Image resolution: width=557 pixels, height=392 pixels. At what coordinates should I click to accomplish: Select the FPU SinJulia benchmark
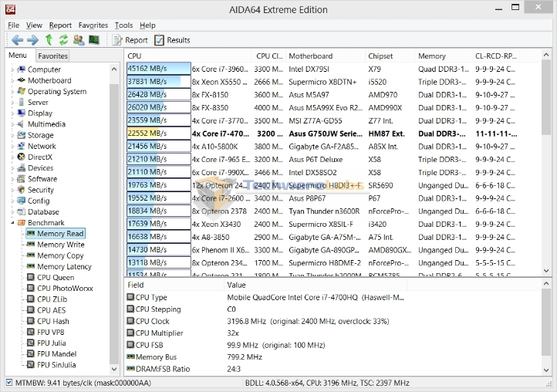[x=52, y=365]
